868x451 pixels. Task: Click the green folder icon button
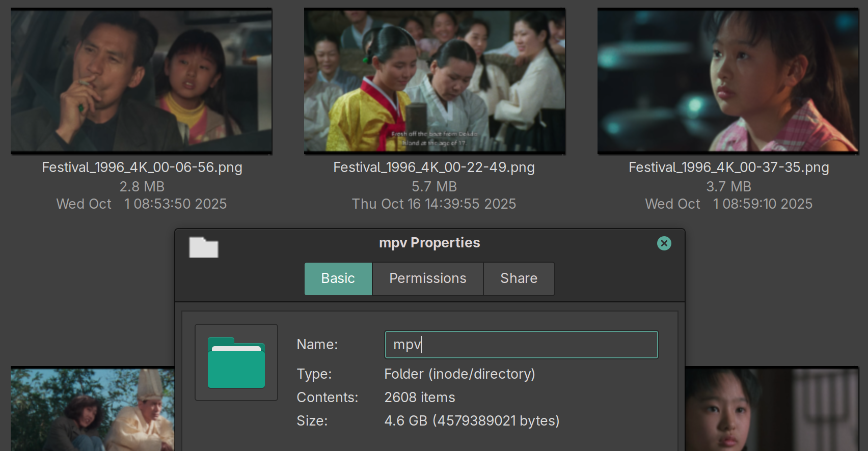coord(236,362)
